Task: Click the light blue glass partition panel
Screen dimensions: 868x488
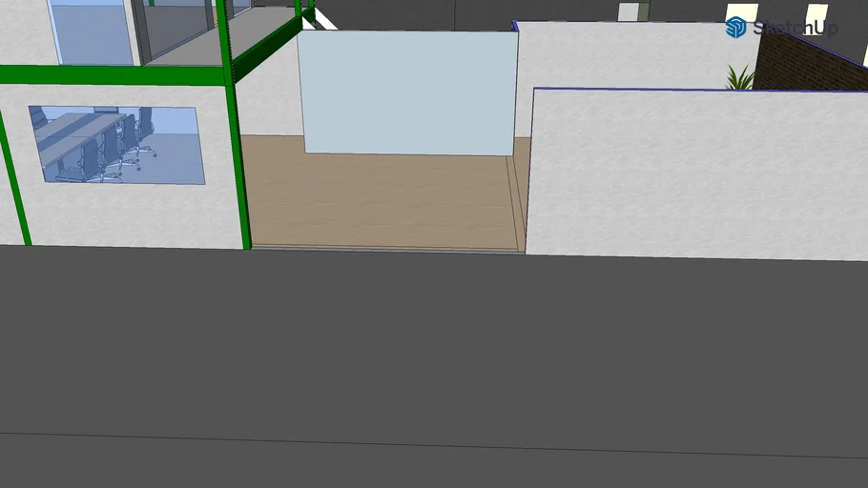Action: [x=408, y=91]
